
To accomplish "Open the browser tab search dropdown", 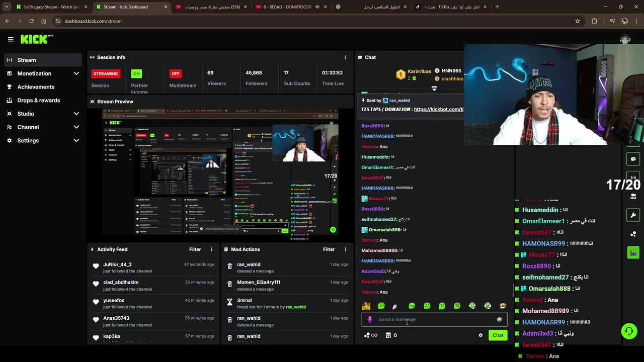I will pos(7,7).
